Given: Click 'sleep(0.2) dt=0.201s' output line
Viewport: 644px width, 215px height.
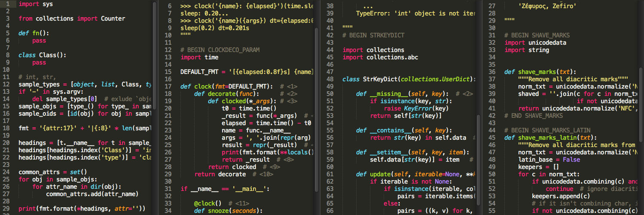Looking at the screenshot, I should 215,28.
